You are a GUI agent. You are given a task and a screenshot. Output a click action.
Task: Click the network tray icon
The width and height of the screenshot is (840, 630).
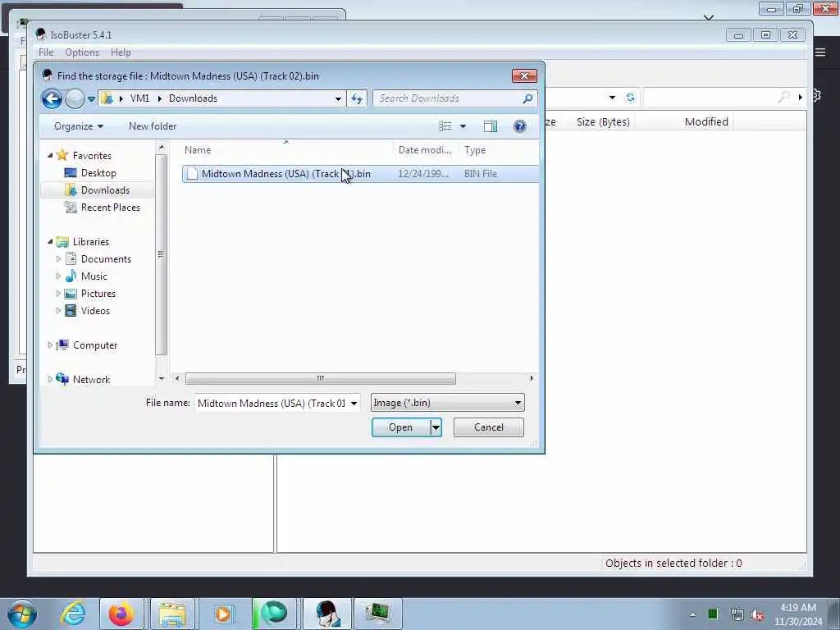(x=737, y=614)
